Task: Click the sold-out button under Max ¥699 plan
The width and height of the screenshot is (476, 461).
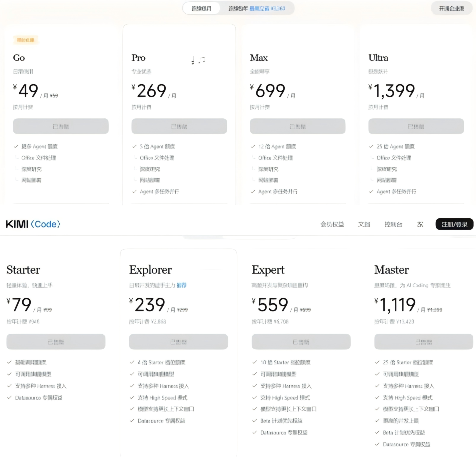Action: point(297,126)
